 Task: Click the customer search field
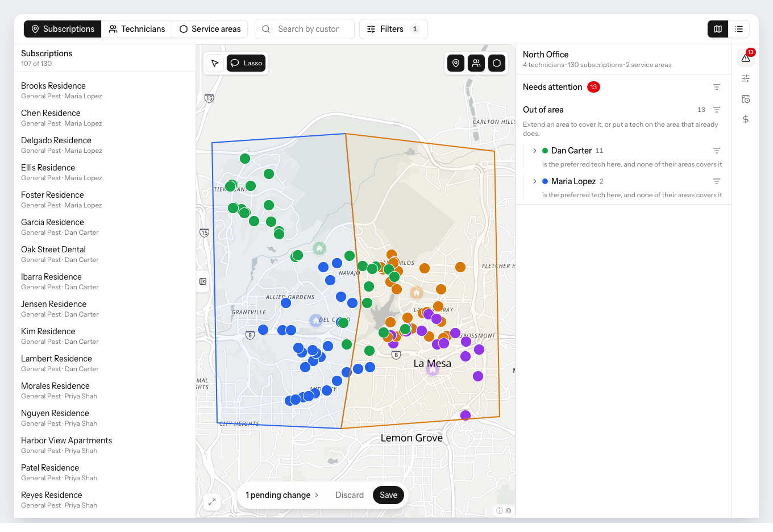305,29
